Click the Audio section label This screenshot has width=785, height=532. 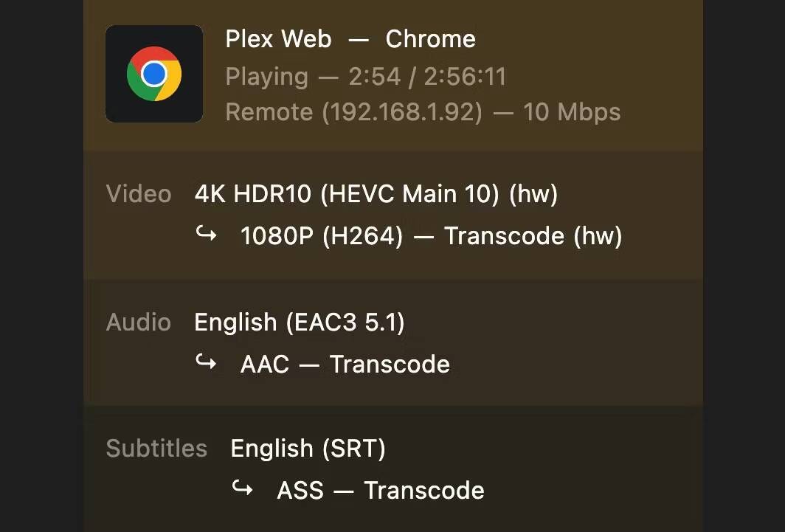pyautogui.click(x=139, y=322)
